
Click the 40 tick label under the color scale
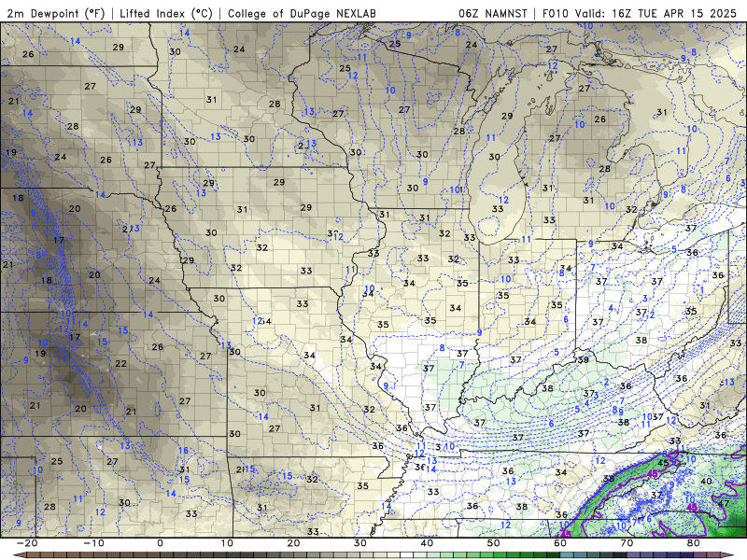click(427, 543)
